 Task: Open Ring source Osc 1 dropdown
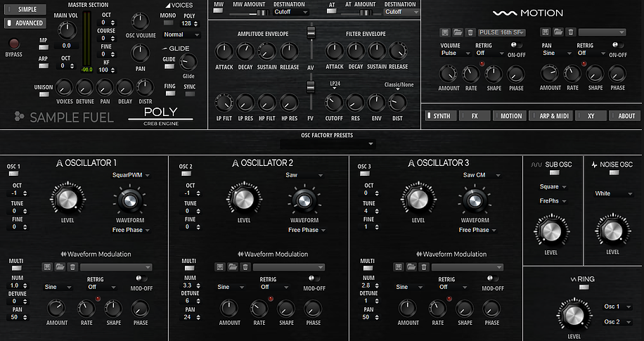(617, 307)
